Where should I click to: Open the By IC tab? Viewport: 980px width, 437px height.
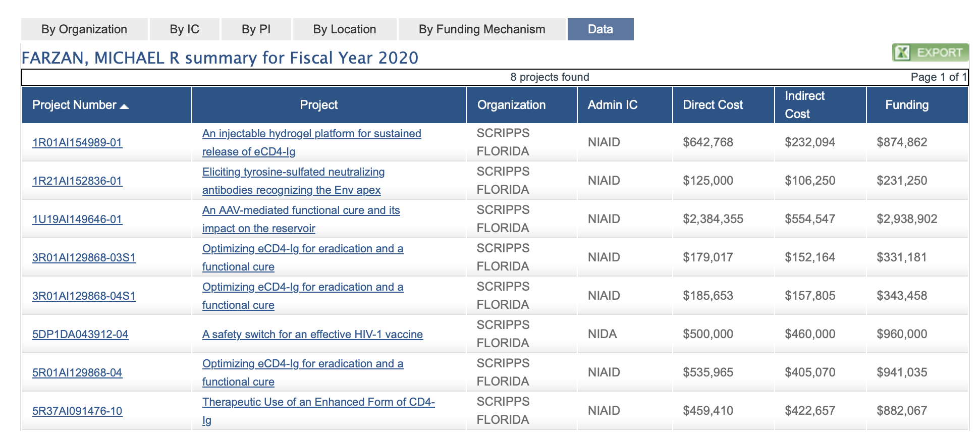184,29
